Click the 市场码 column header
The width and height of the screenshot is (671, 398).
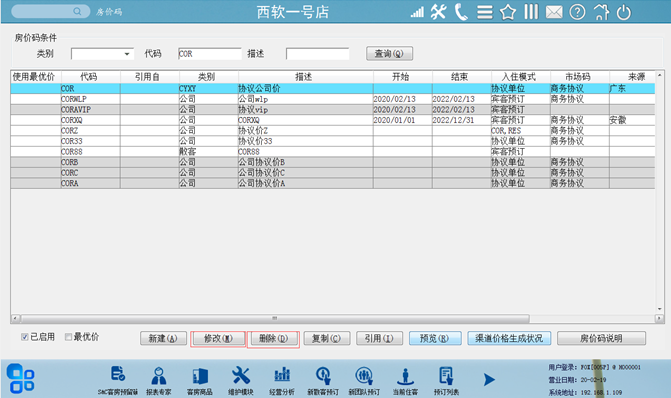(x=579, y=77)
